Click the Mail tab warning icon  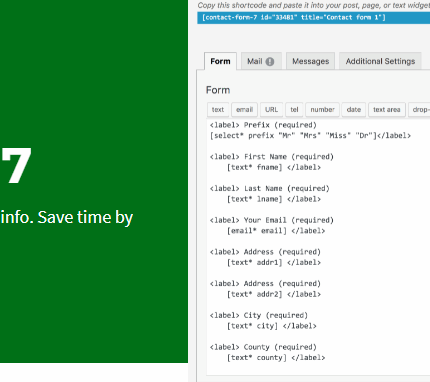pos(270,62)
